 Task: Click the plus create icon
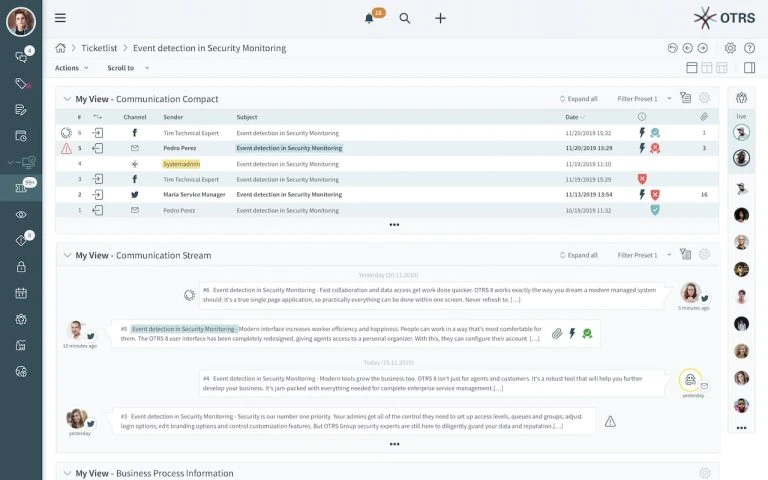tap(440, 19)
